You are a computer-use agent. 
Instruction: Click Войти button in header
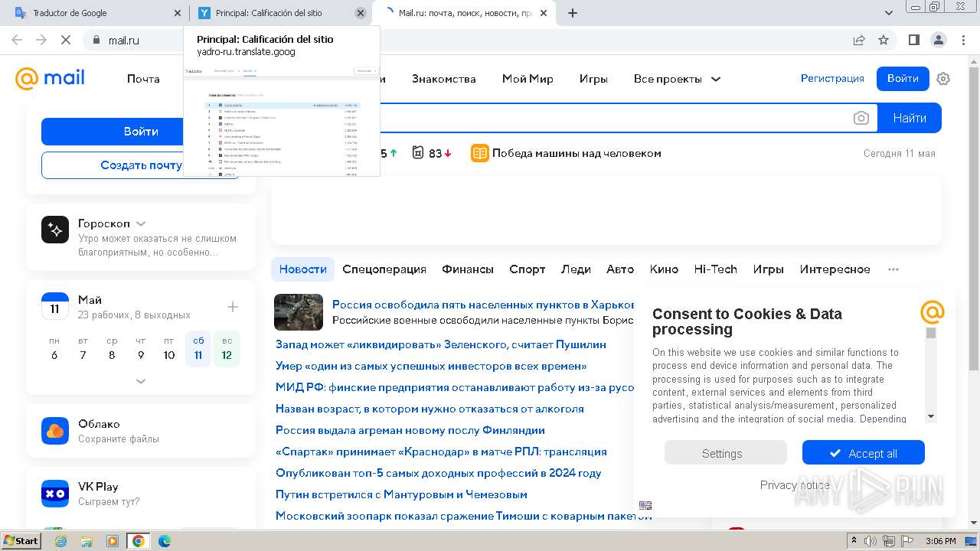click(x=903, y=78)
